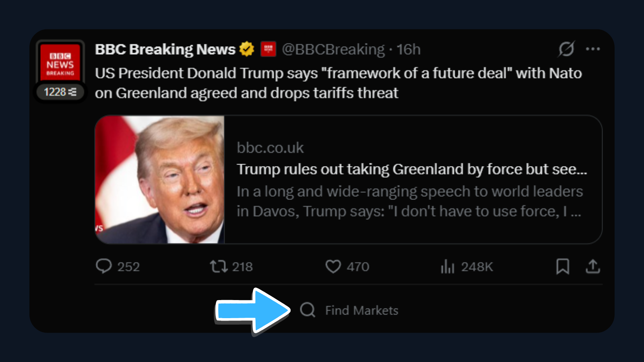
Task: Click the magnifying glass next to Find Markets
Action: pos(308,310)
